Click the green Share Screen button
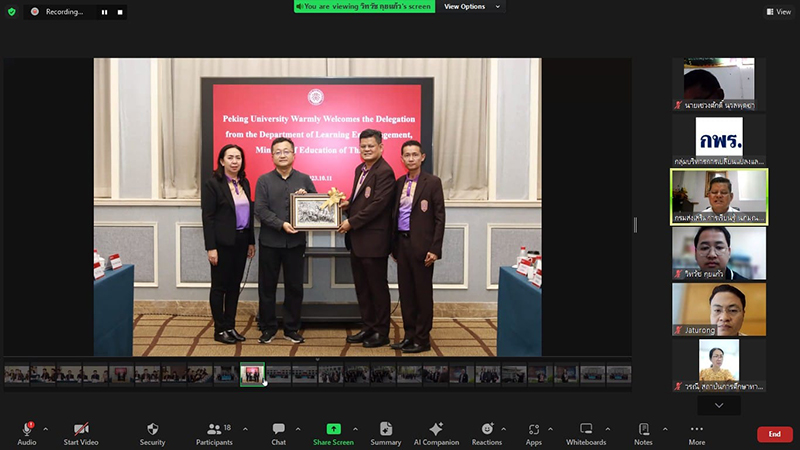The height and width of the screenshot is (450, 800). coord(333,434)
